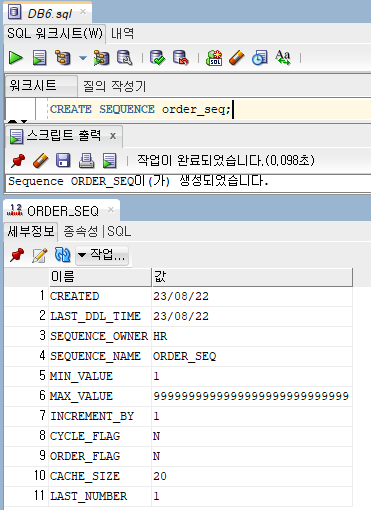The image size is (371, 515).
Task: Select the SQL 워크시트(W) tab
Action: pos(55,33)
